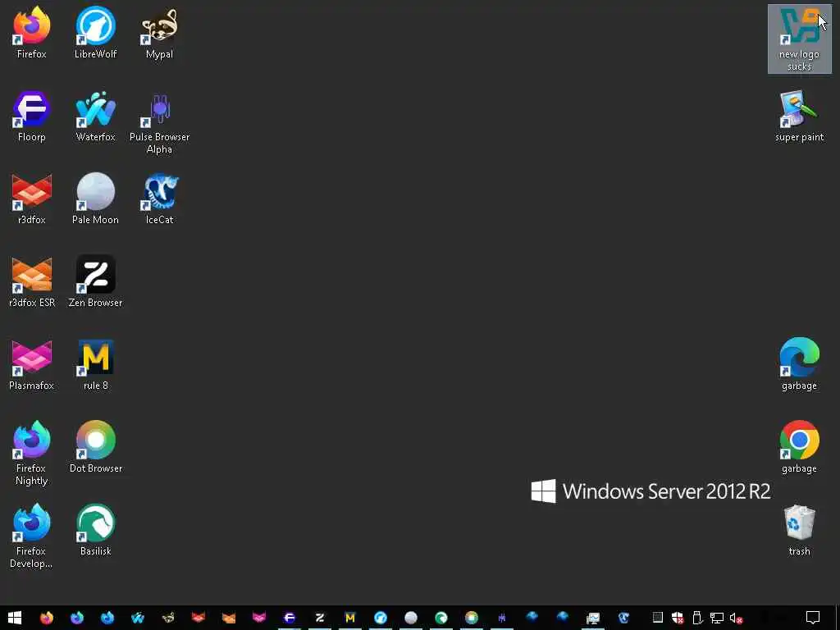Click the Dot Browser taskbar icon
Screen dimensions: 840x630
472,618
